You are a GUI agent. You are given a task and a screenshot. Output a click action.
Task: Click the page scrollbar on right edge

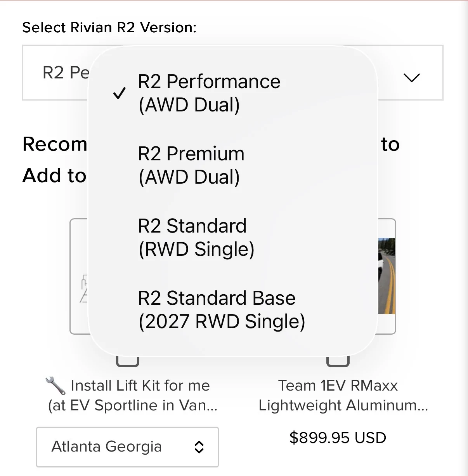pyautogui.click(x=463, y=238)
